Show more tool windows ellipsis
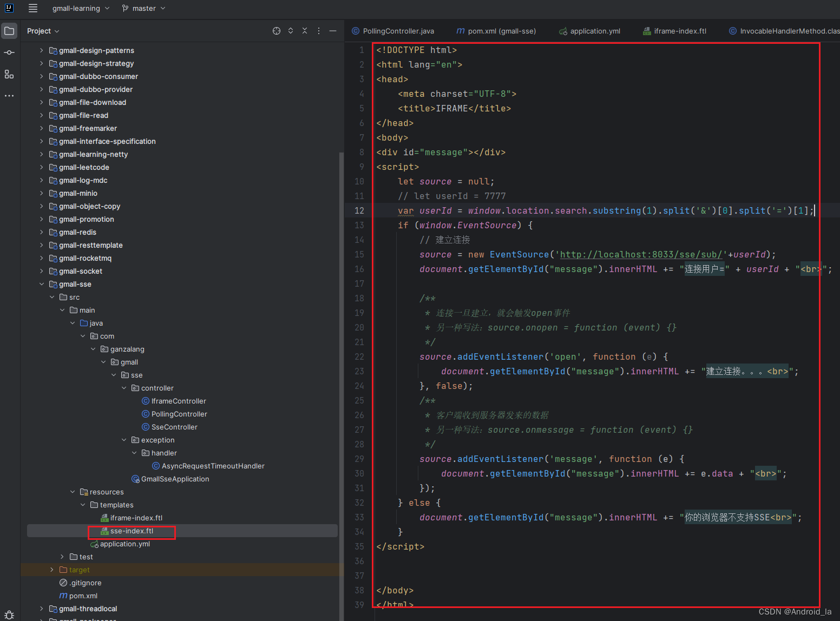The image size is (840, 621). click(9, 96)
